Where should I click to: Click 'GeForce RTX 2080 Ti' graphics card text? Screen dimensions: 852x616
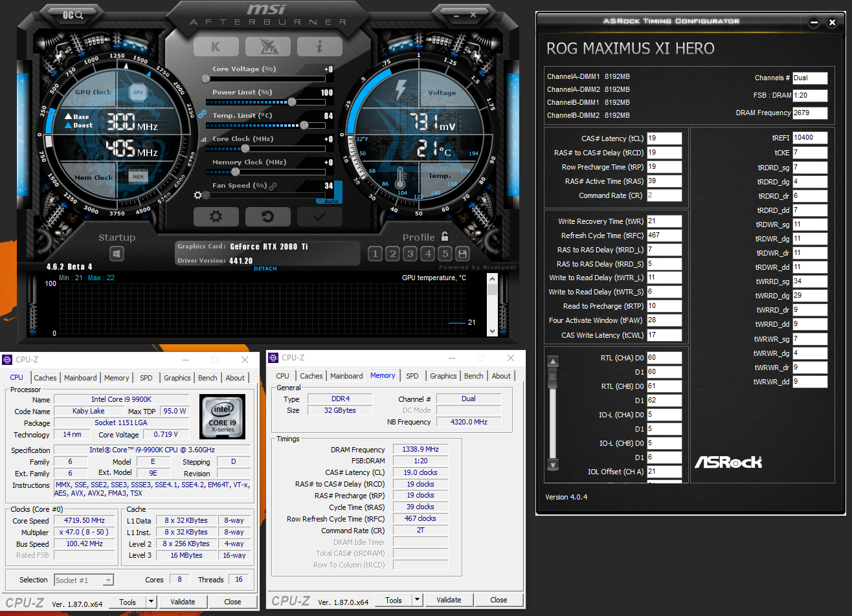269,247
